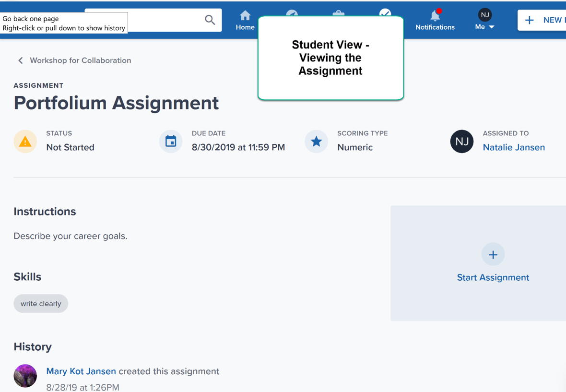Click the due date 8/30/2019 at 11:59 PM

(x=238, y=147)
